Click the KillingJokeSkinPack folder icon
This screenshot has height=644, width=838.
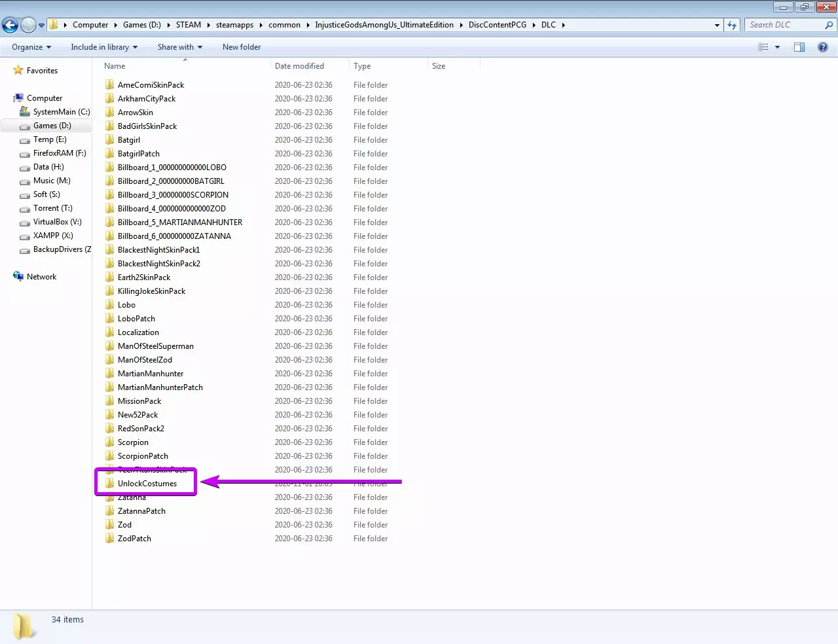(x=109, y=291)
